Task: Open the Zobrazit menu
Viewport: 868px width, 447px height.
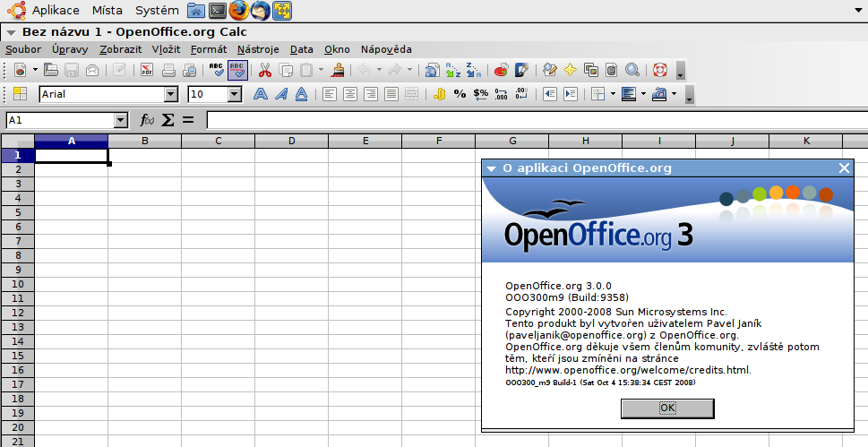Action: pyautogui.click(x=121, y=49)
